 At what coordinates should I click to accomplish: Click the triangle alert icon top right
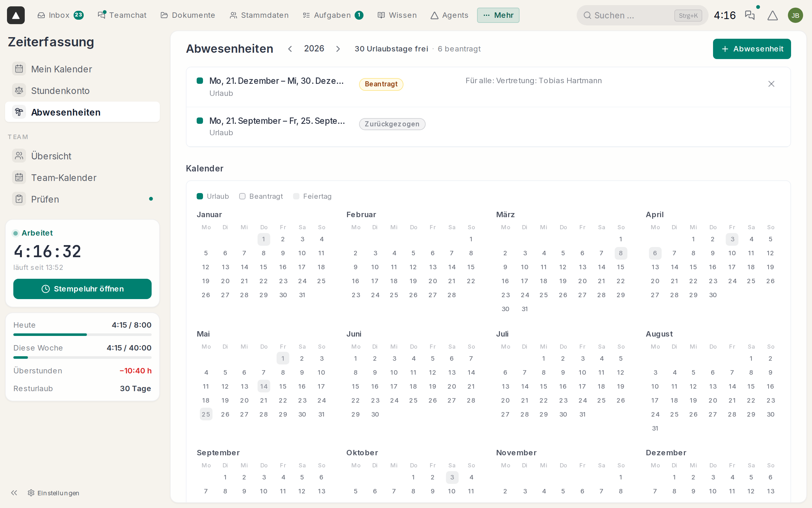[772, 15]
